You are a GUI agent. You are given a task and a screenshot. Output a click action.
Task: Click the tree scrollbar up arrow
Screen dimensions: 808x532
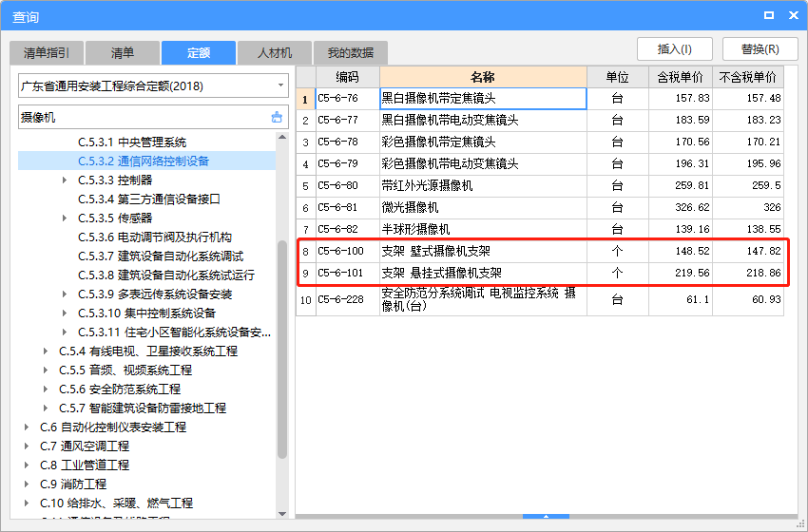coord(282,137)
